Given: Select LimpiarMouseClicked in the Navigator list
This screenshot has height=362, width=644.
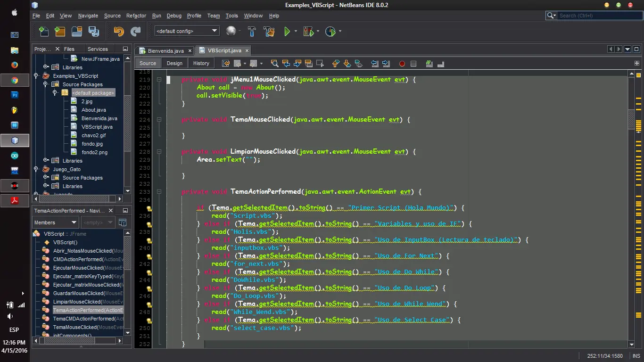Looking at the screenshot, I should click(x=83, y=302).
